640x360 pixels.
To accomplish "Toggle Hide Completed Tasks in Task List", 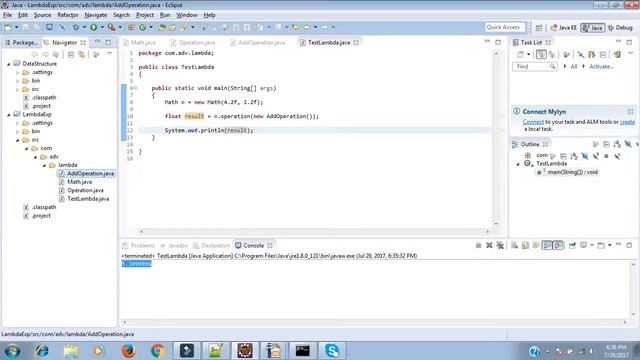I will pos(580,54).
